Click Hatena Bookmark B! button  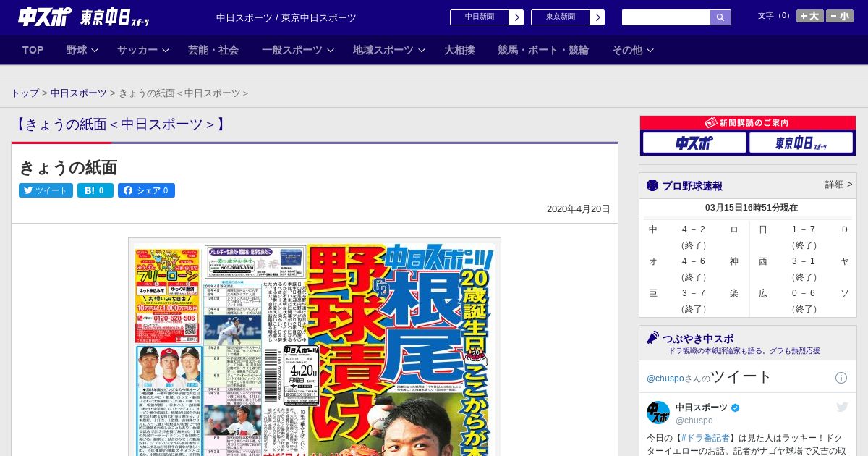click(x=95, y=190)
